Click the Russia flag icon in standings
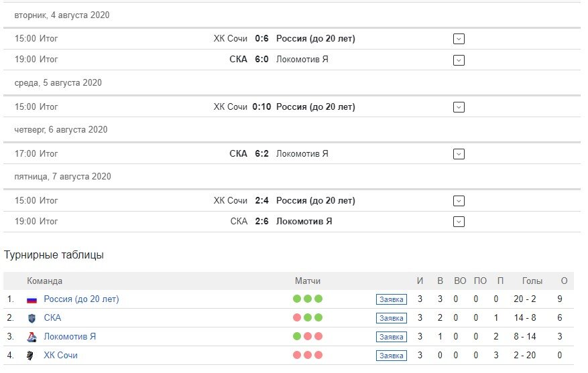Screen dimensions: 588x373 pyautogui.click(x=32, y=300)
